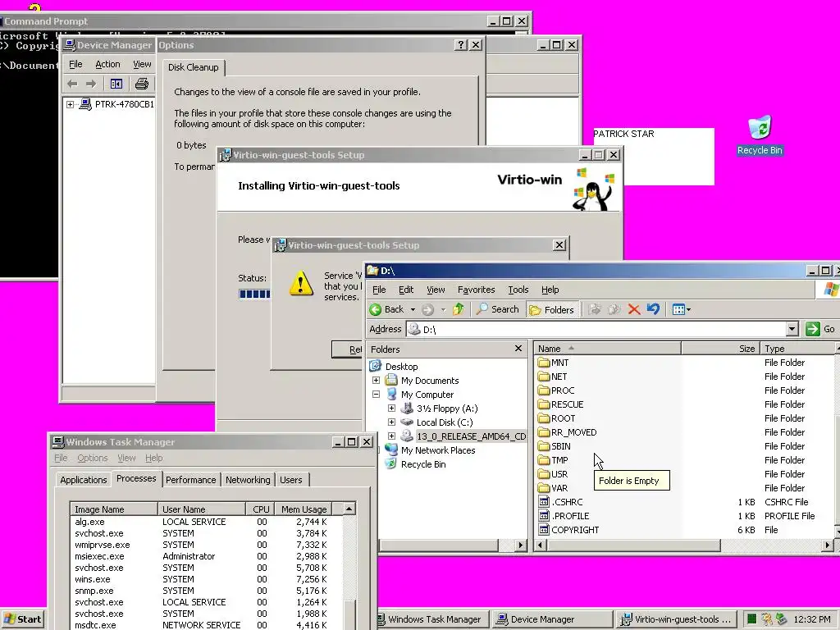Screen dimensions: 840x630
Task: Click the Back arrow in D:\ Explorer
Action: click(x=376, y=309)
